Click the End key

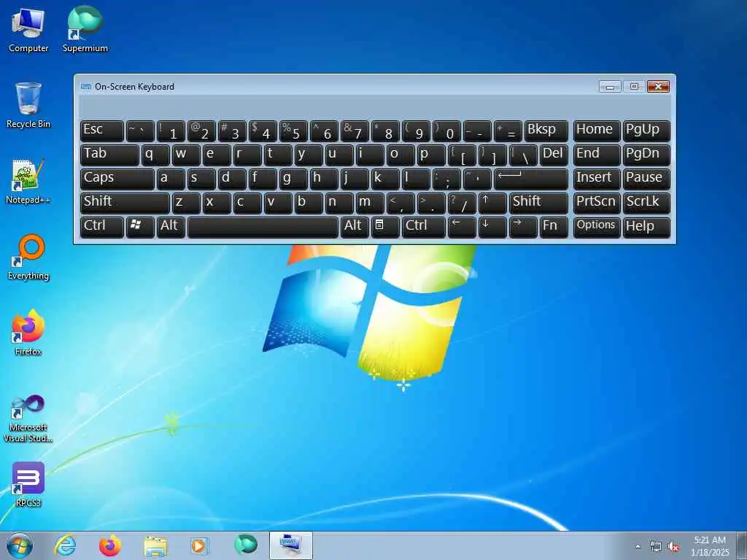[x=597, y=155]
